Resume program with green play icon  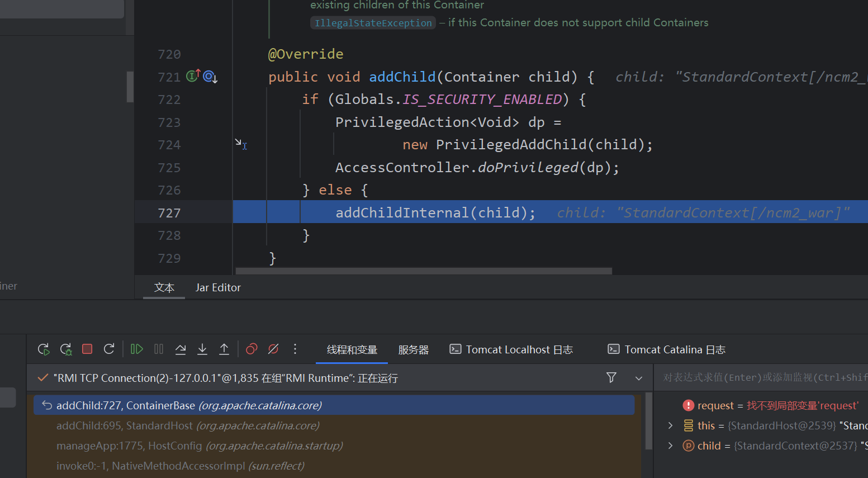click(136, 349)
